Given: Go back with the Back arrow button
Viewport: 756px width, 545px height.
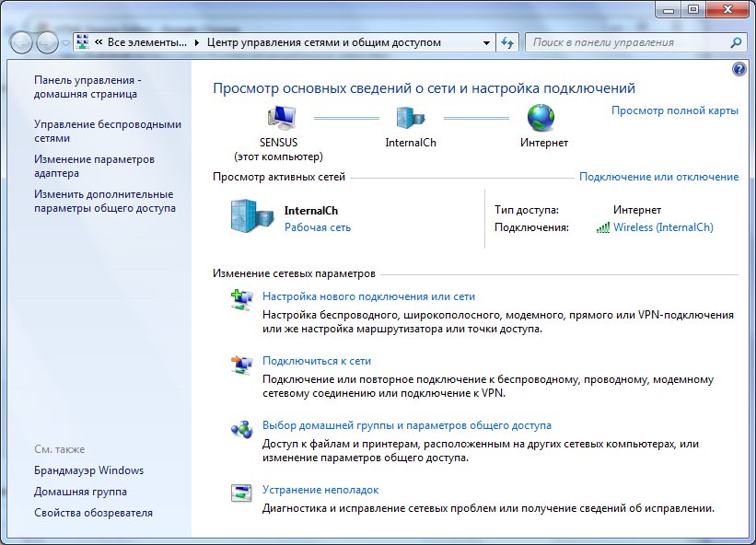Looking at the screenshot, I should coord(21,43).
